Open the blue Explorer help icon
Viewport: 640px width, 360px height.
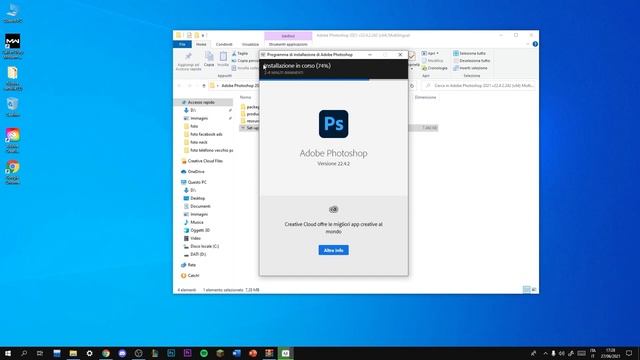(535, 44)
